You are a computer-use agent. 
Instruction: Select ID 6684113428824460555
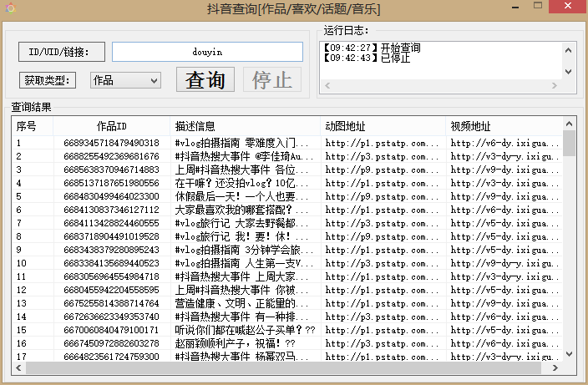(x=111, y=223)
